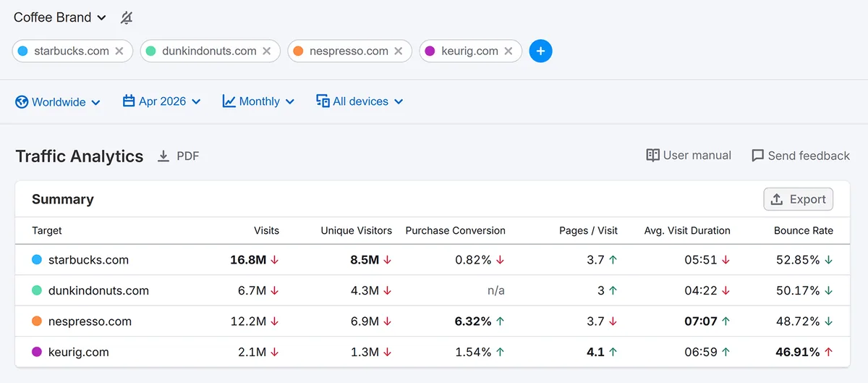Open the Apr 2026 date picker
Image resolution: width=868 pixels, height=383 pixels.
[x=161, y=101]
